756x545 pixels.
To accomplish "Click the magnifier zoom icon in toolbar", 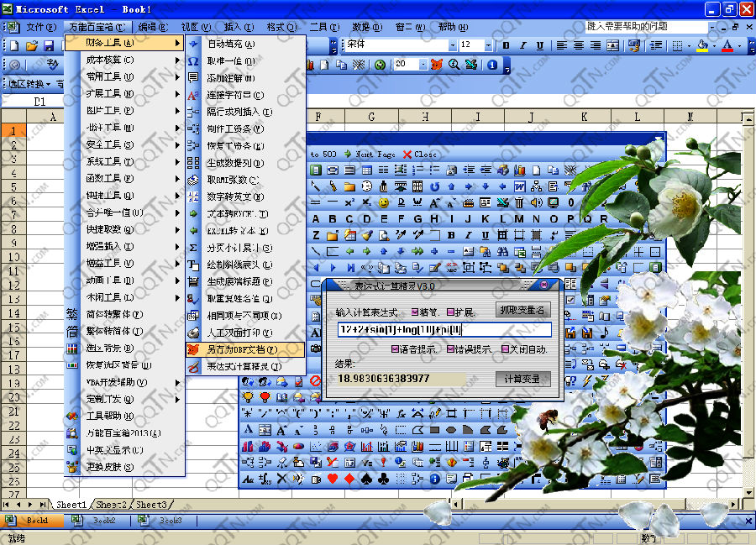I will tap(454, 65).
